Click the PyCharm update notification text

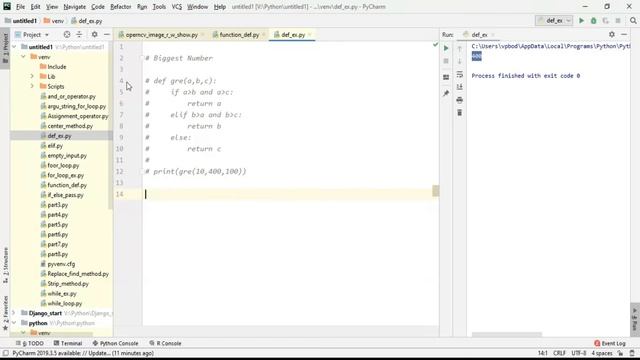click(x=83, y=353)
